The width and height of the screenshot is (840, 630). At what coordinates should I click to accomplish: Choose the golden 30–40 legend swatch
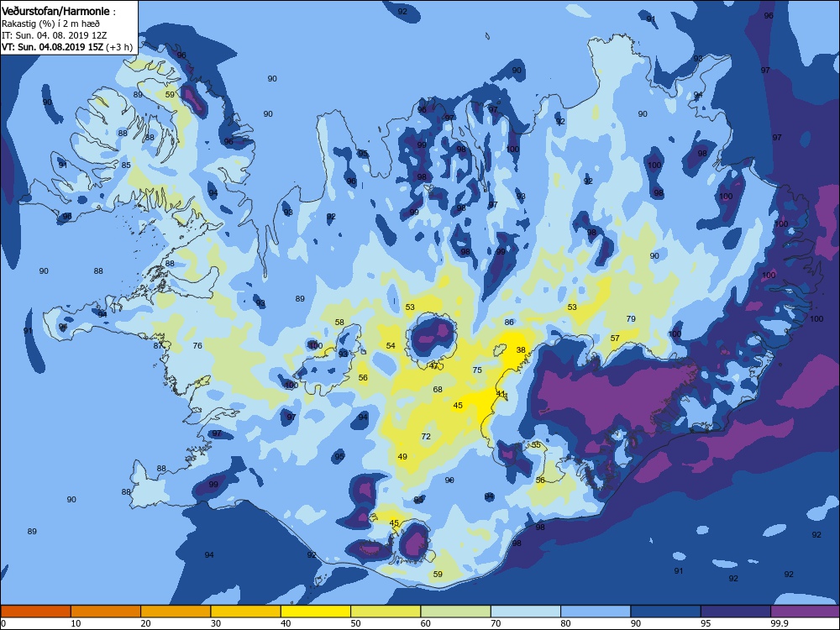[246, 612]
